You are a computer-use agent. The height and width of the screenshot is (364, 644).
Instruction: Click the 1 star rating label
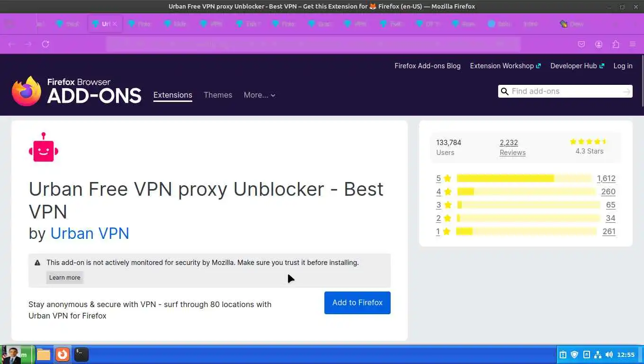[443, 232]
